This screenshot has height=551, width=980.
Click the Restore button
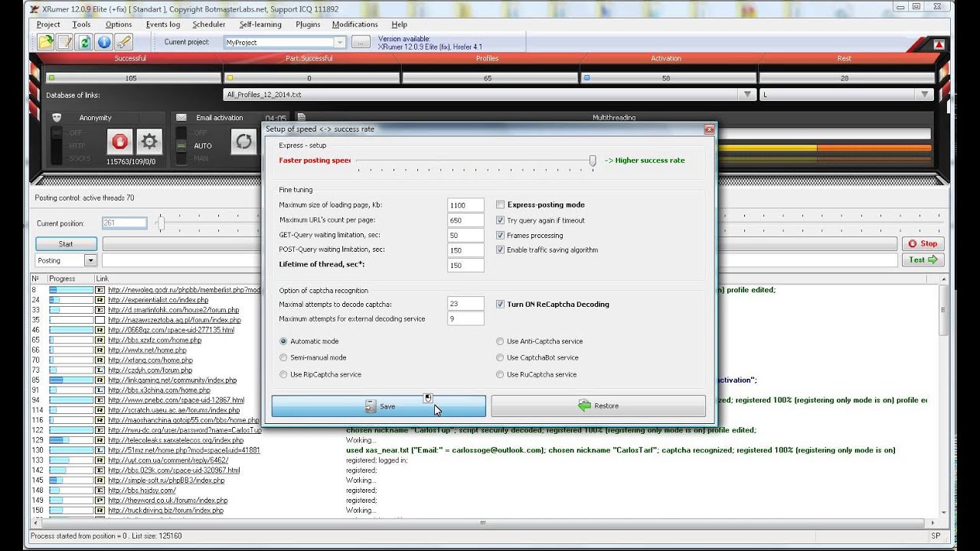[x=598, y=406]
